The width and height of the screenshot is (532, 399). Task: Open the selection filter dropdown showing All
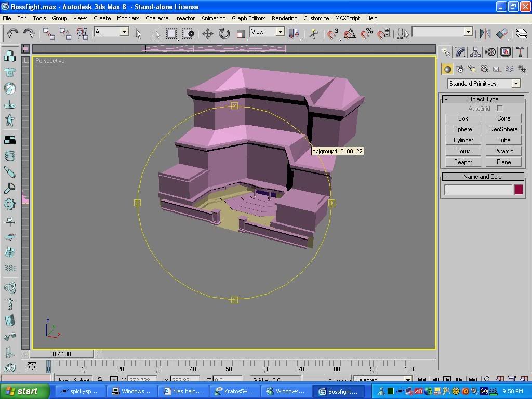[111, 32]
